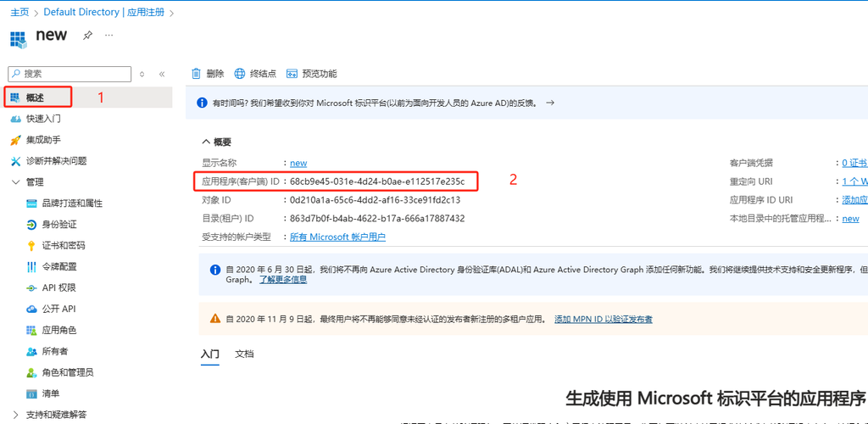Open the ellipsis more options menu
The image size is (868, 424).
pos(108,36)
